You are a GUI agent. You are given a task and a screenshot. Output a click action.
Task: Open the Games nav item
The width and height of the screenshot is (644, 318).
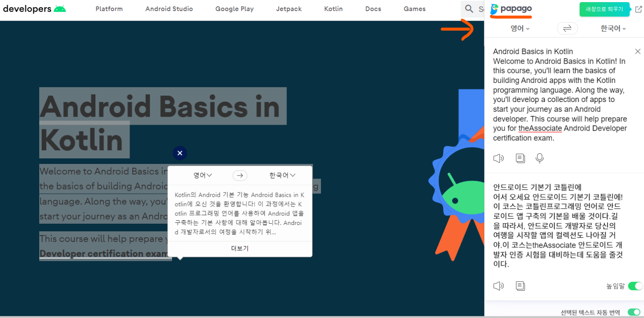click(415, 9)
